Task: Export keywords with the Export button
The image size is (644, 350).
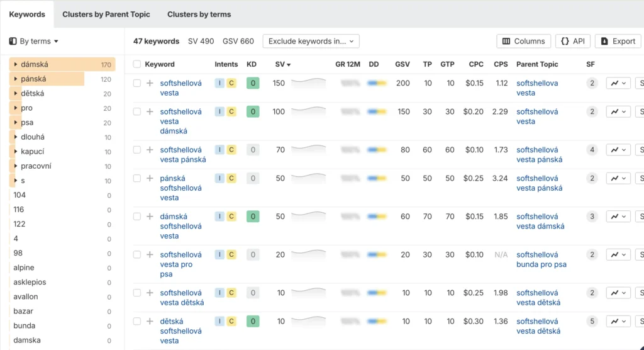Action: 618,41
